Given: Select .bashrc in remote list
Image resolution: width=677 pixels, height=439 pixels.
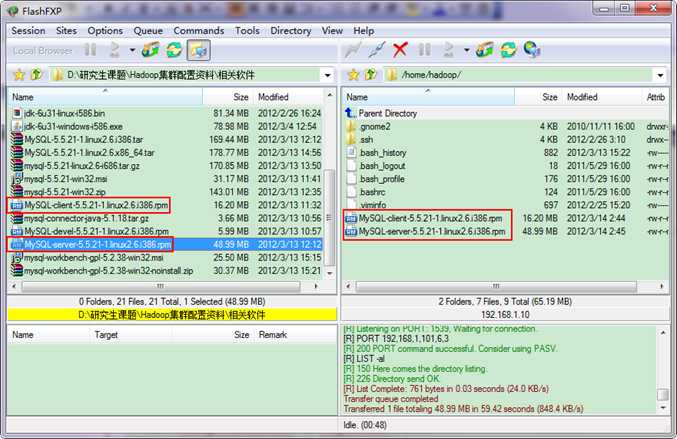Looking at the screenshot, I should (x=506, y=192).
